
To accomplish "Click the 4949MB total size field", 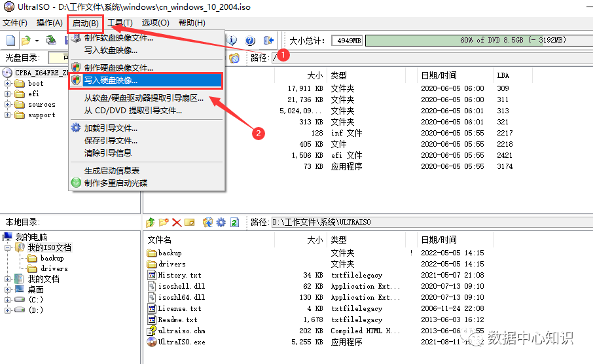I will tap(347, 41).
